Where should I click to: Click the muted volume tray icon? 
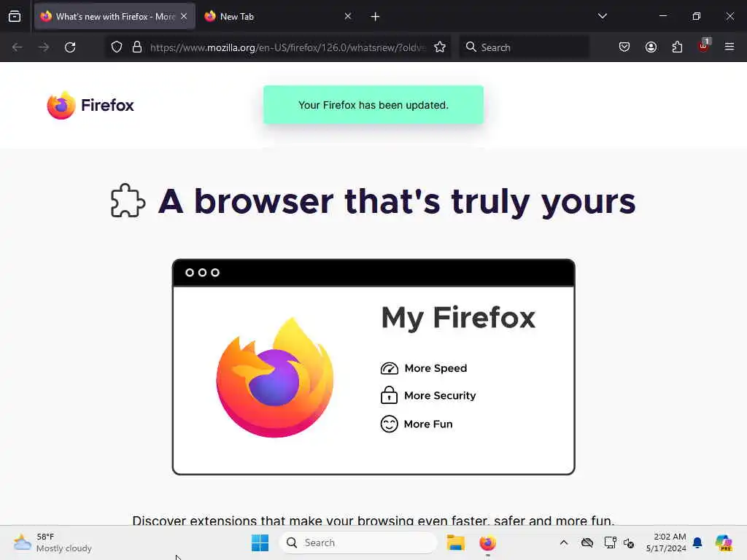(629, 542)
